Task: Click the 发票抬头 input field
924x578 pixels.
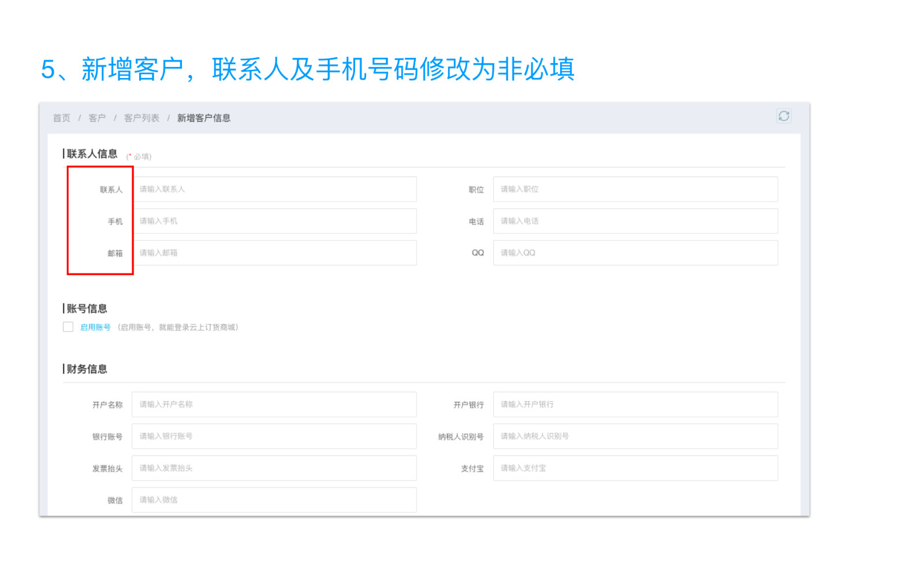Action: click(274, 468)
